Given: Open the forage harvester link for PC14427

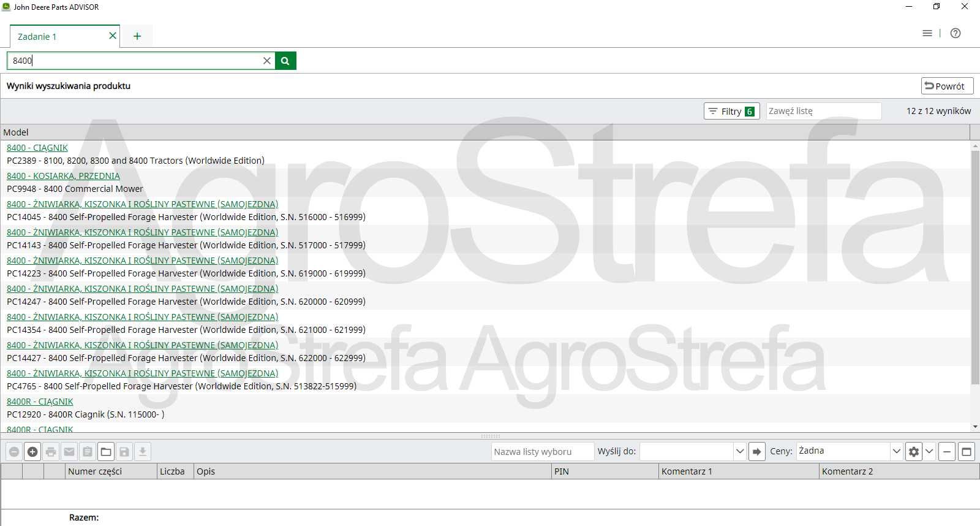Looking at the screenshot, I should coord(142,345).
